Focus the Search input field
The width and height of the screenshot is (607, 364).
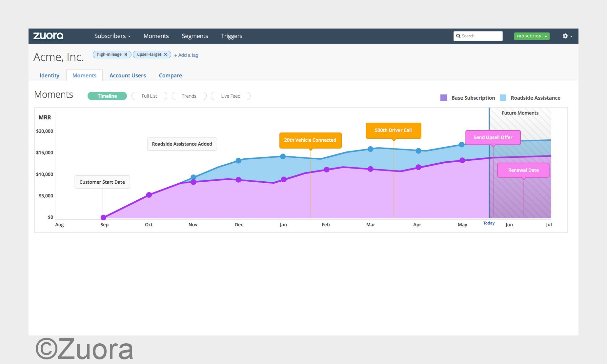coord(478,36)
